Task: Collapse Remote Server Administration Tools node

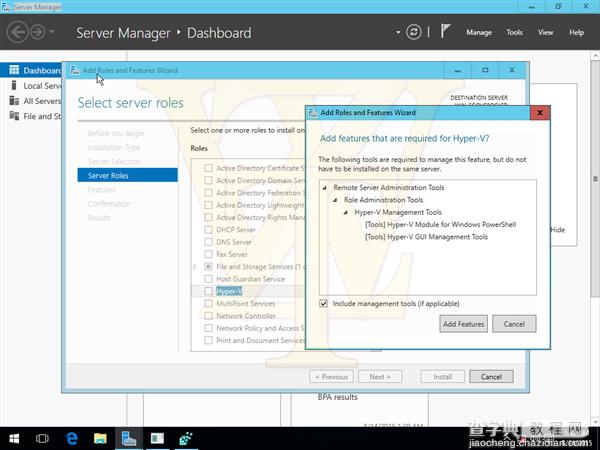Action: (325, 188)
